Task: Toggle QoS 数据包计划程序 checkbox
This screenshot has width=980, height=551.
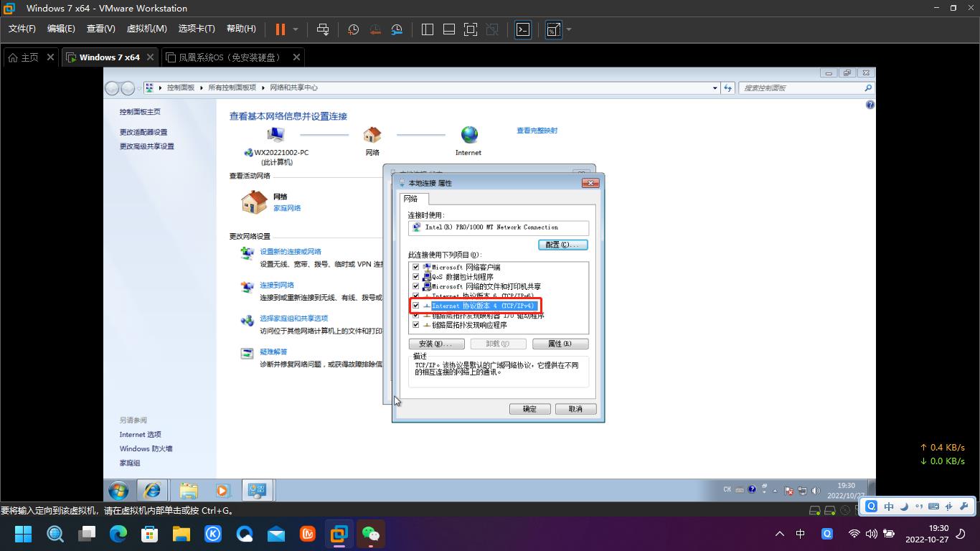Action: (x=415, y=276)
